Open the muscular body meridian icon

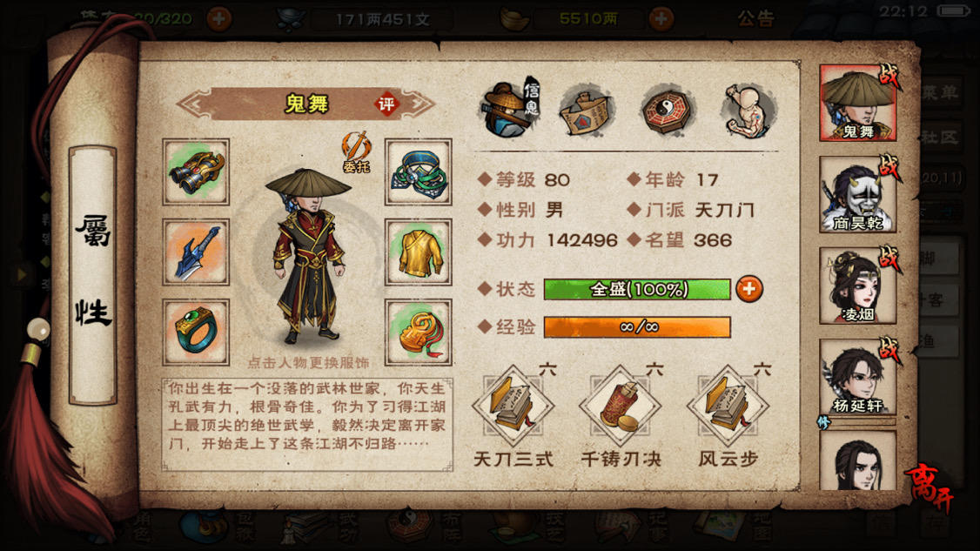pos(748,111)
